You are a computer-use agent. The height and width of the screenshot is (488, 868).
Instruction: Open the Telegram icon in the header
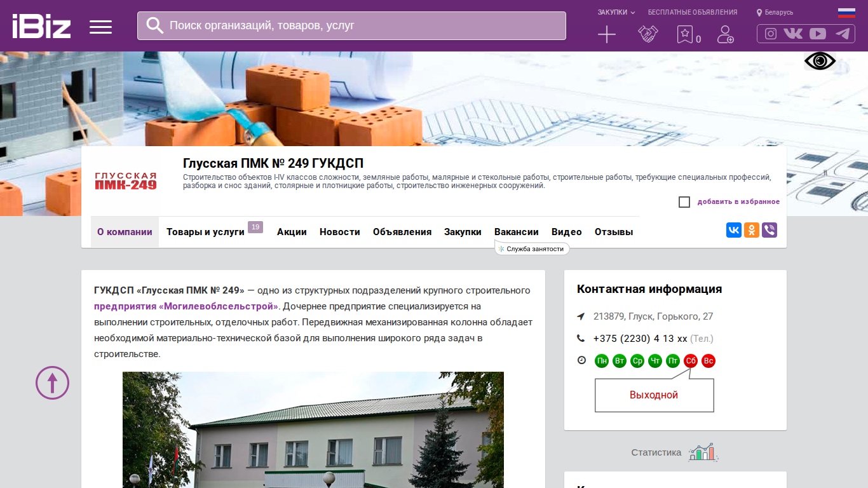(843, 34)
